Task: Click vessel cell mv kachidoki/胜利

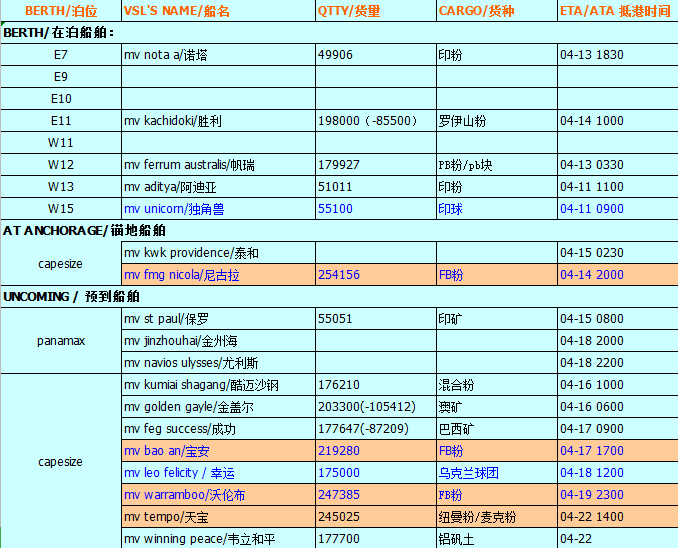Action: click(x=218, y=121)
